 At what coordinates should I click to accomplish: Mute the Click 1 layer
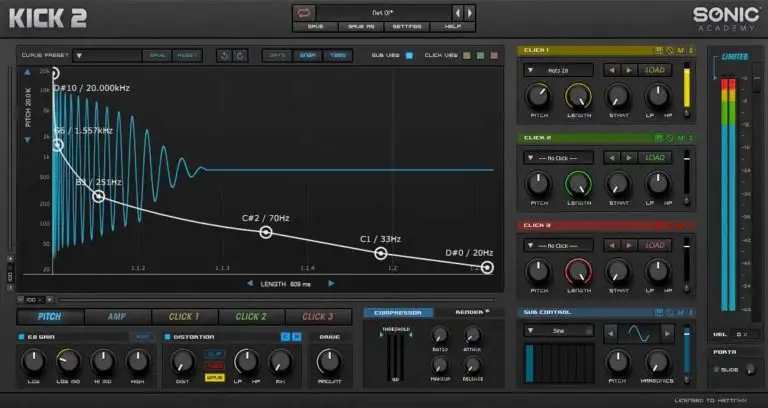pyautogui.click(x=681, y=50)
